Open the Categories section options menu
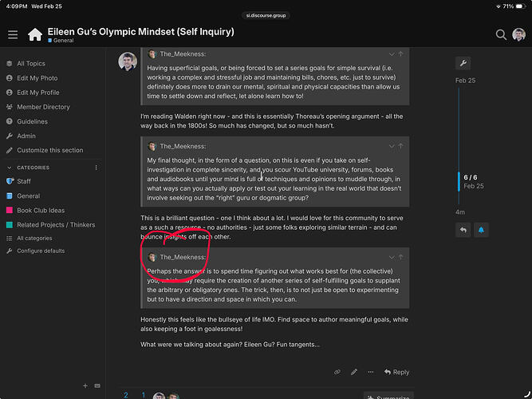Image resolution: width=532 pixels, height=399 pixels. (x=96, y=168)
